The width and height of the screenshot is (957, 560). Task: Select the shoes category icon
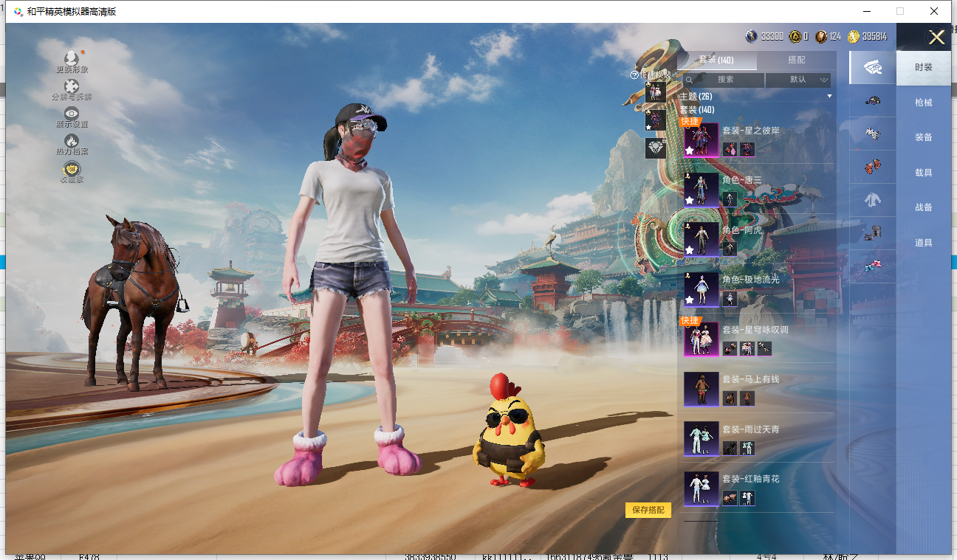pos(873,266)
